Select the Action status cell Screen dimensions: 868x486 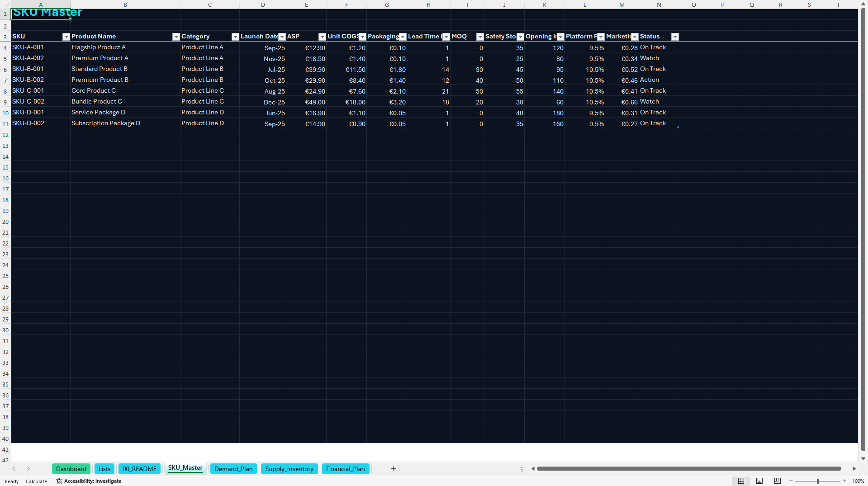tap(659, 80)
